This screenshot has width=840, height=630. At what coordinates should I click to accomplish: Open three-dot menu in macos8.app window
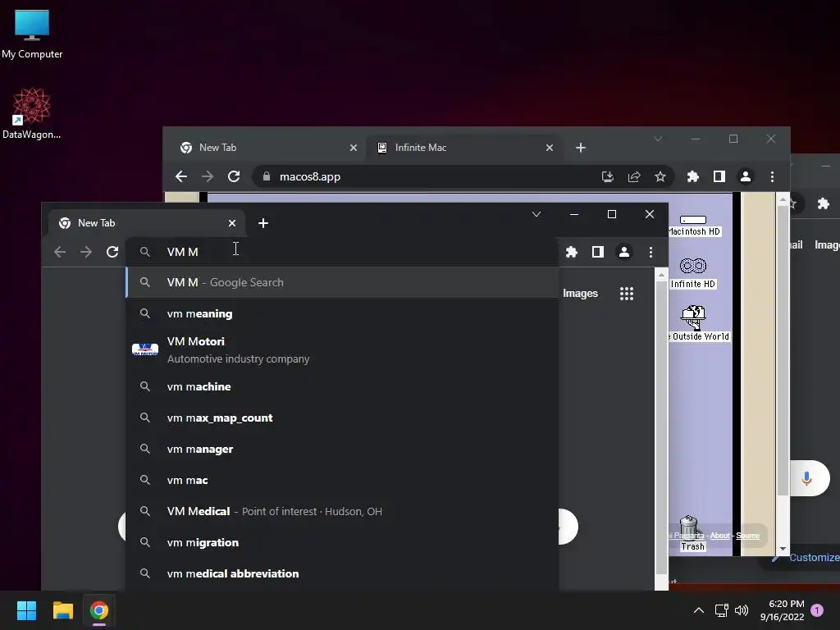tap(772, 177)
